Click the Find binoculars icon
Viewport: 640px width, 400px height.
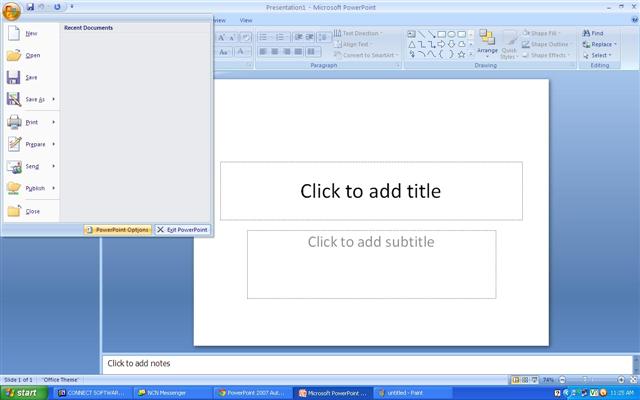[586, 33]
